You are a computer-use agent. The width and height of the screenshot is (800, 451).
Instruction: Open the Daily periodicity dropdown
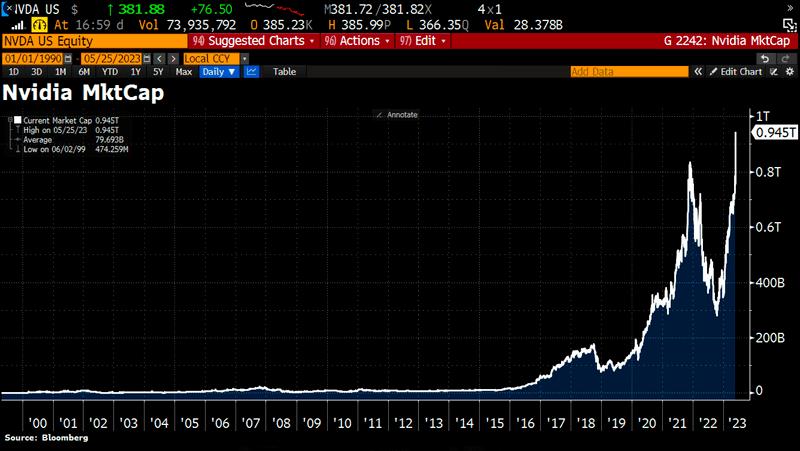pyautogui.click(x=219, y=72)
